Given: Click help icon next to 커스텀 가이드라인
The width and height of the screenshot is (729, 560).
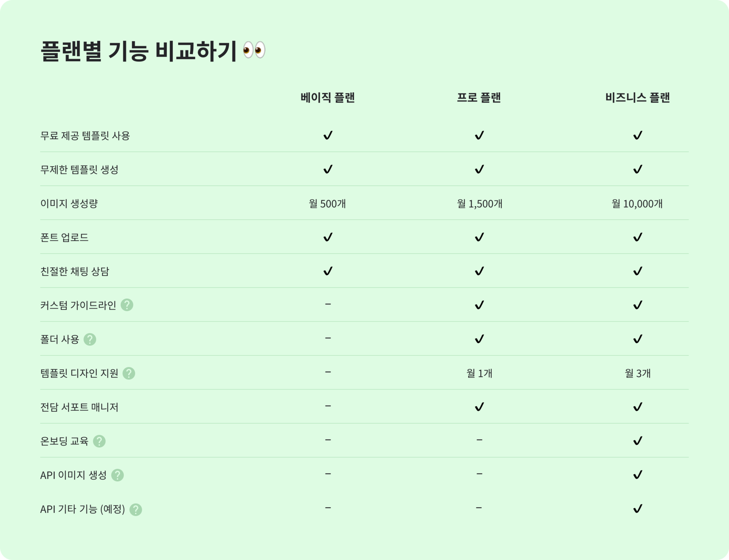Looking at the screenshot, I should point(127,305).
